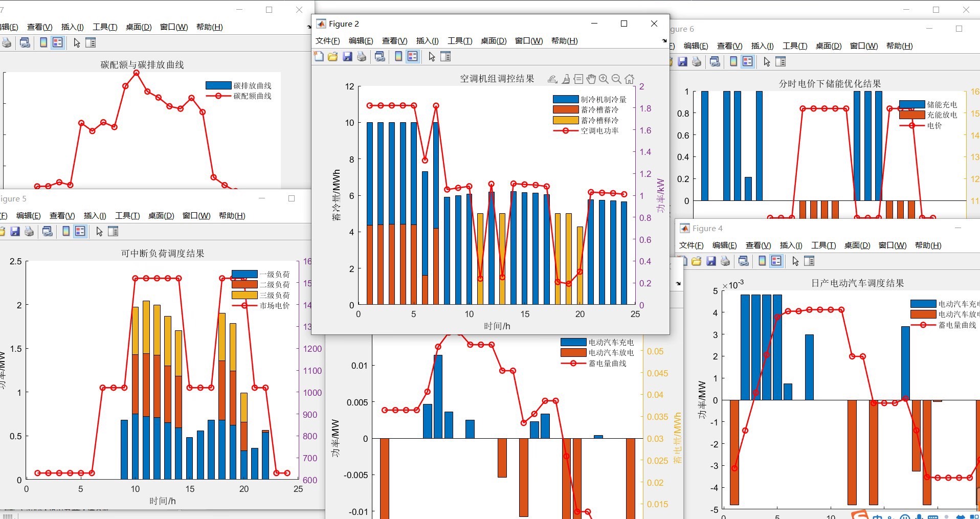The image size is (980, 519).
Task: Open Property Inspector in Figure 5 toolbar
Action: point(113,232)
